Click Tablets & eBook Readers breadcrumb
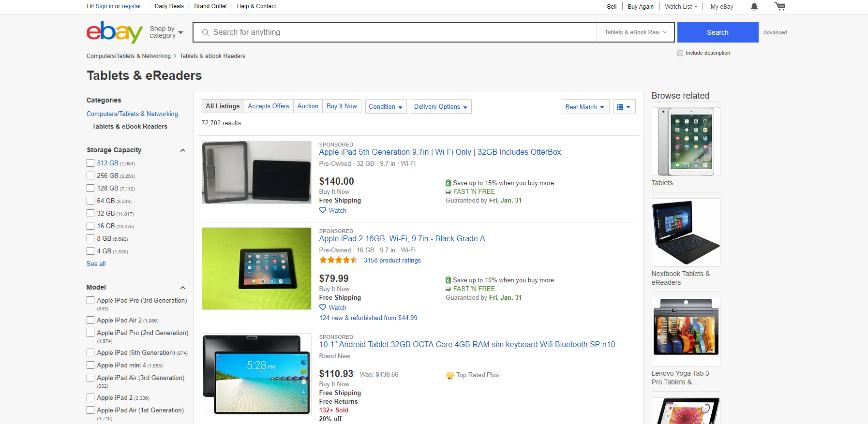This screenshot has height=424, width=868. pyautogui.click(x=212, y=56)
